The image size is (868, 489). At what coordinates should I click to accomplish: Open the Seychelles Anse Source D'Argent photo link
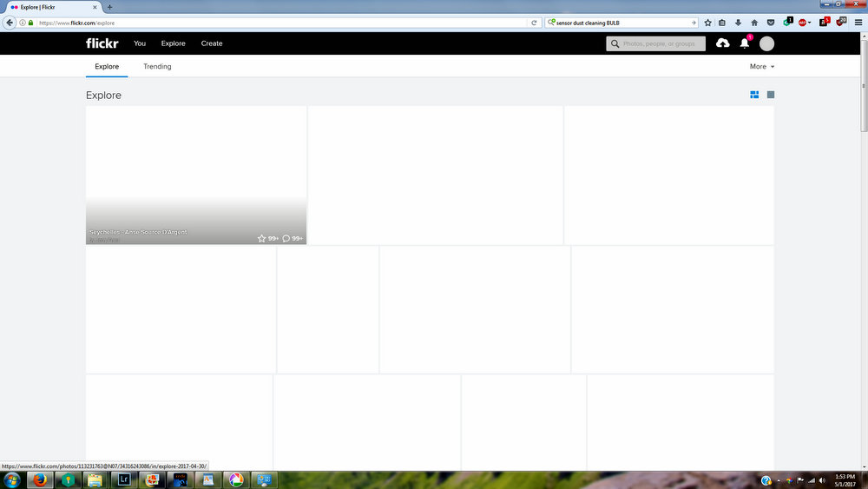coord(138,232)
